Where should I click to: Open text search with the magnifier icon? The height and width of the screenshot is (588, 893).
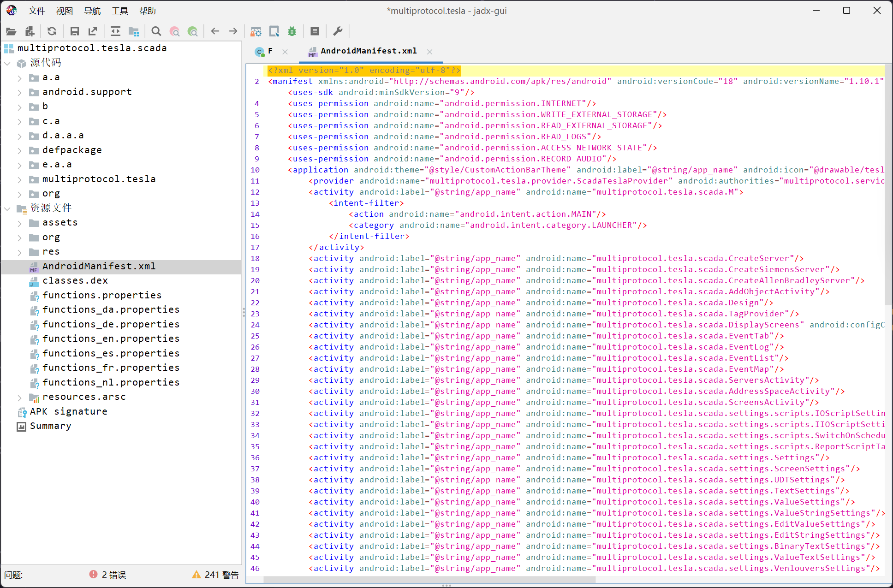click(x=156, y=31)
